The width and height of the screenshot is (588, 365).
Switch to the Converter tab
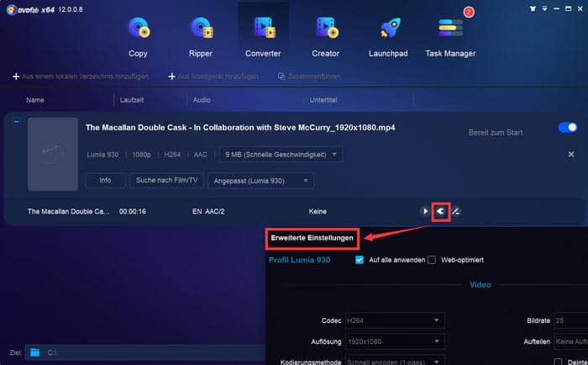[x=263, y=37]
